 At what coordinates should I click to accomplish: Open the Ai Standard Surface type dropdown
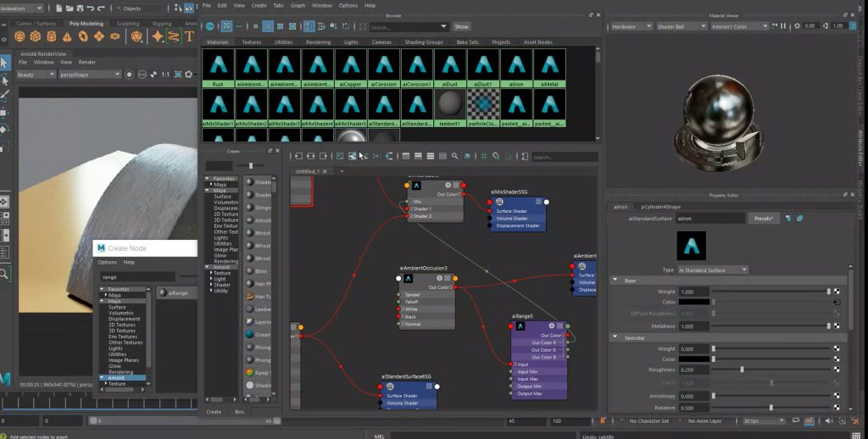coord(713,270)
